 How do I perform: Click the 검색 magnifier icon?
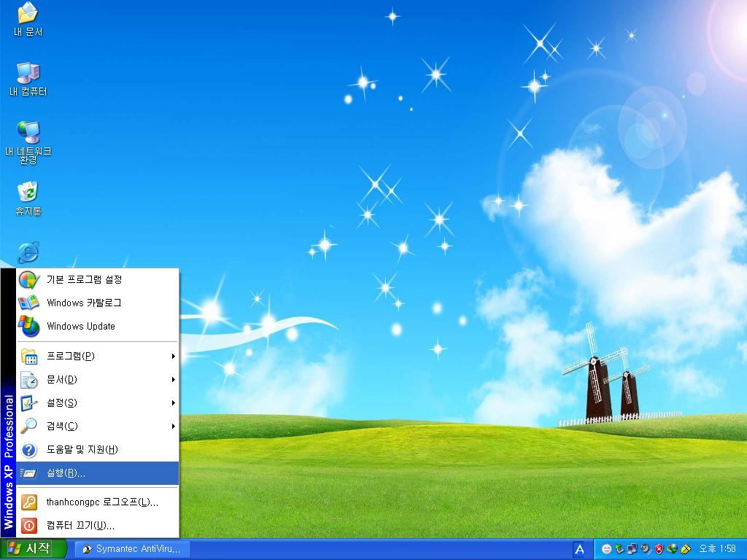coord(29,426)
